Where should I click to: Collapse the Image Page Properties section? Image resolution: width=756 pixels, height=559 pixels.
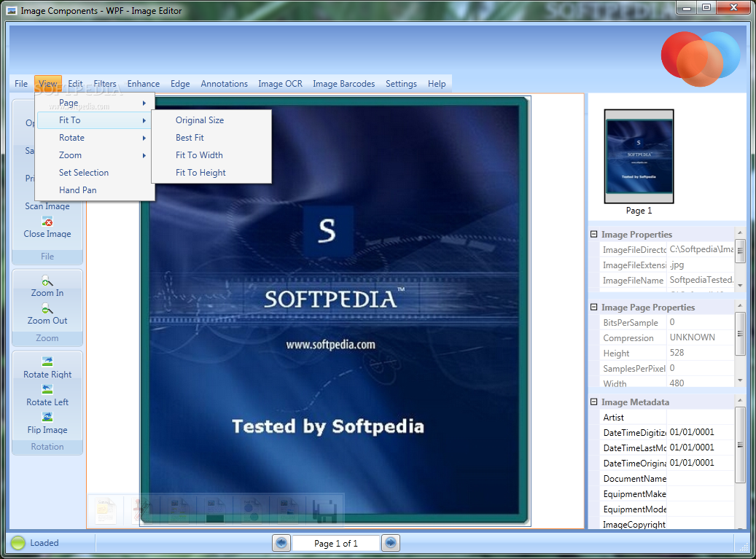coord(594,307)
